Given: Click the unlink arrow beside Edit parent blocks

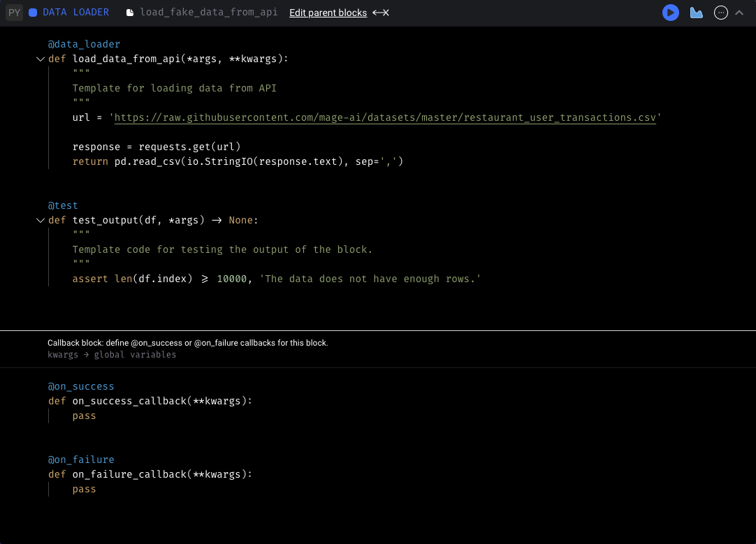Looking at the screenshot, I should pyautogui.click(x=381, y=13).
